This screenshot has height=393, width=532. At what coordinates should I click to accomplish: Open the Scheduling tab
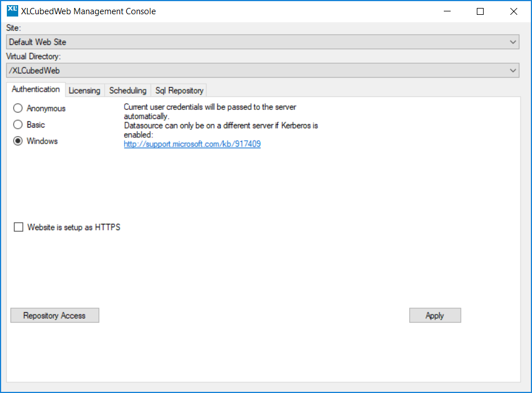pyautogui.click(x=128, y=91)
